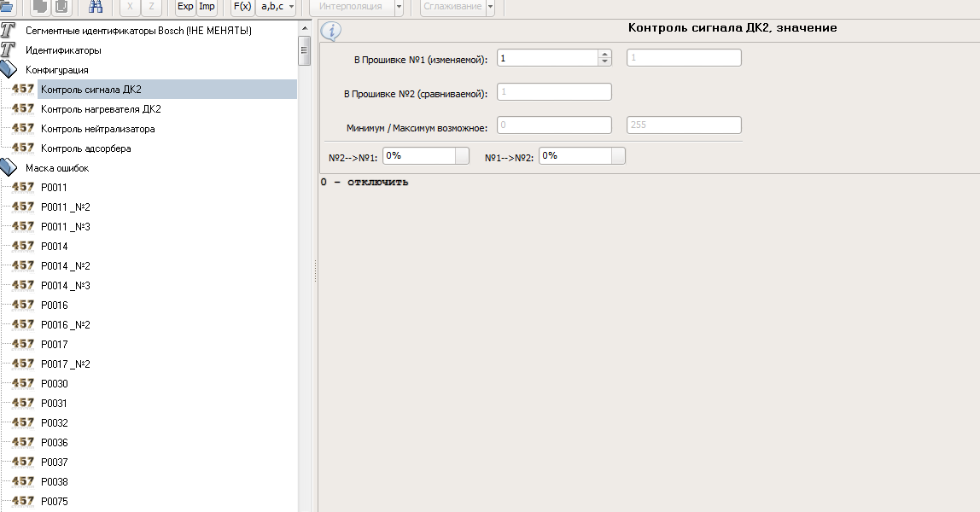Click the Прошивка №1 editable value field
This screenshot has width=980, height=512.
point(546,58)
